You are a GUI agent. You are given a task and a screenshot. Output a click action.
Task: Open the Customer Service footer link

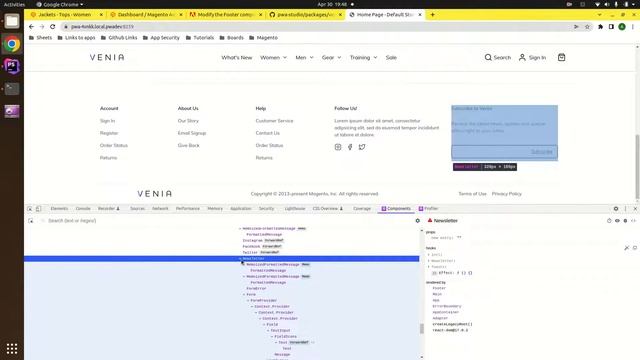[x=274, y=121]
